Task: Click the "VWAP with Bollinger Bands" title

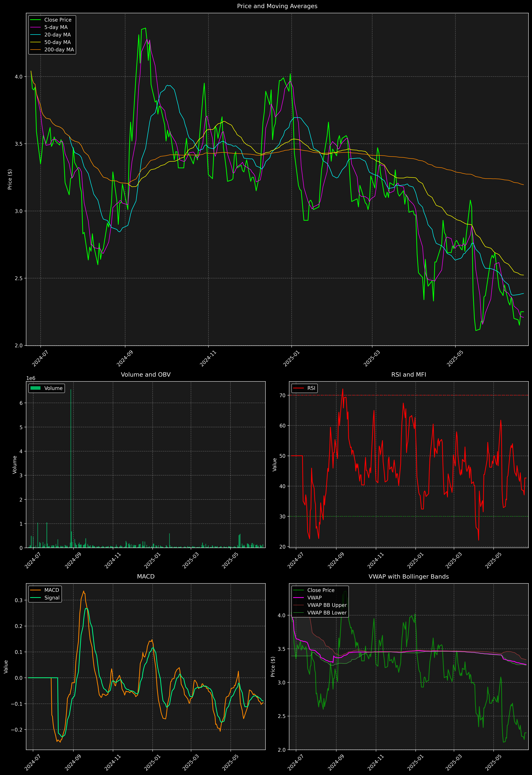Action: click(x=409, y=577)
